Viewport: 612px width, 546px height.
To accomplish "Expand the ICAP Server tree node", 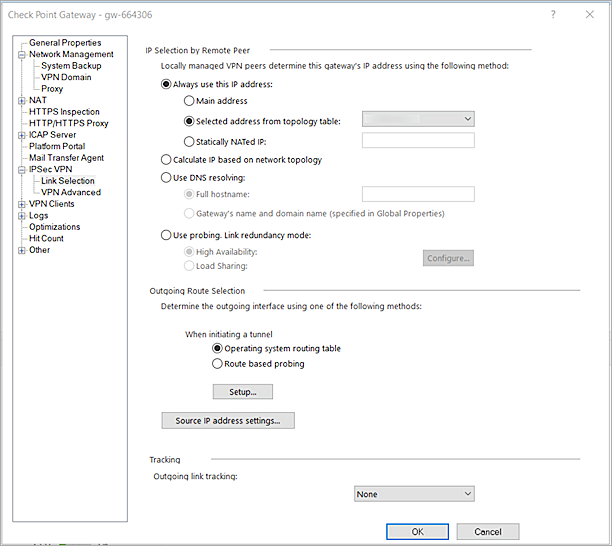I will tap(22, 135).
